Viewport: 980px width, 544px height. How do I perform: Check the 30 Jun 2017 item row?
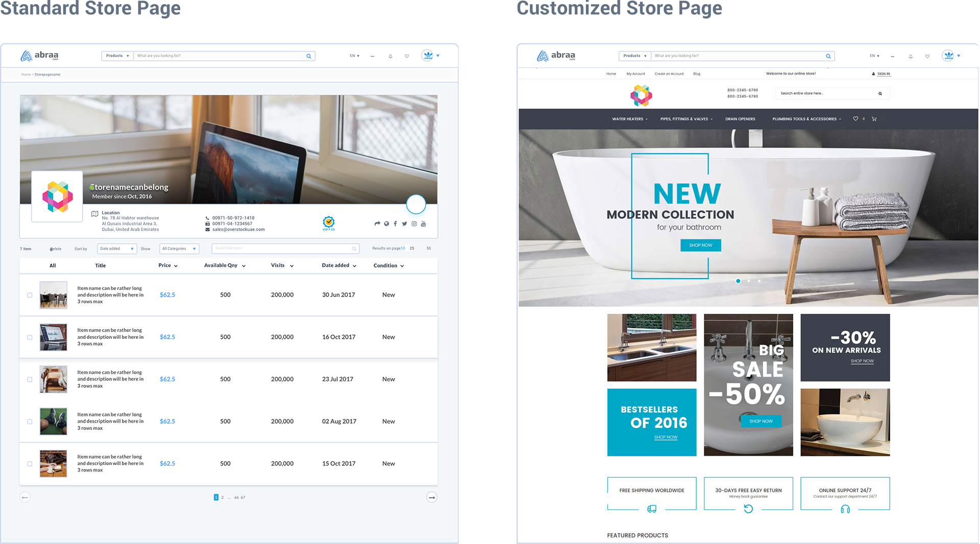click(30, 295)
